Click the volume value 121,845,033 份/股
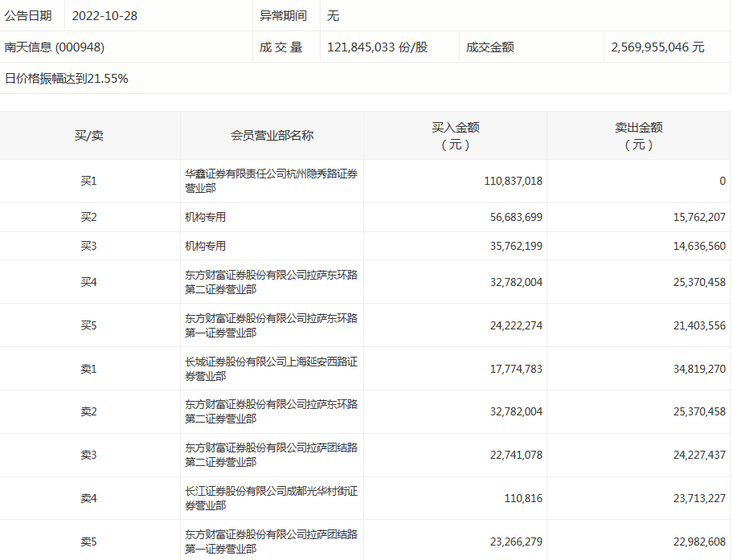The height and width of the screenshot is (560, 733). coord(378,47)
